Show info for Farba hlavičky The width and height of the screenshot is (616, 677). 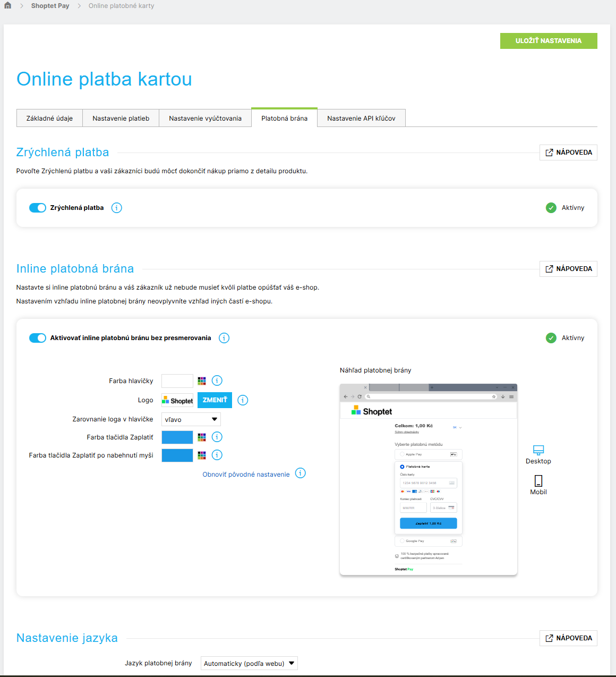click(x=217, y=380)
